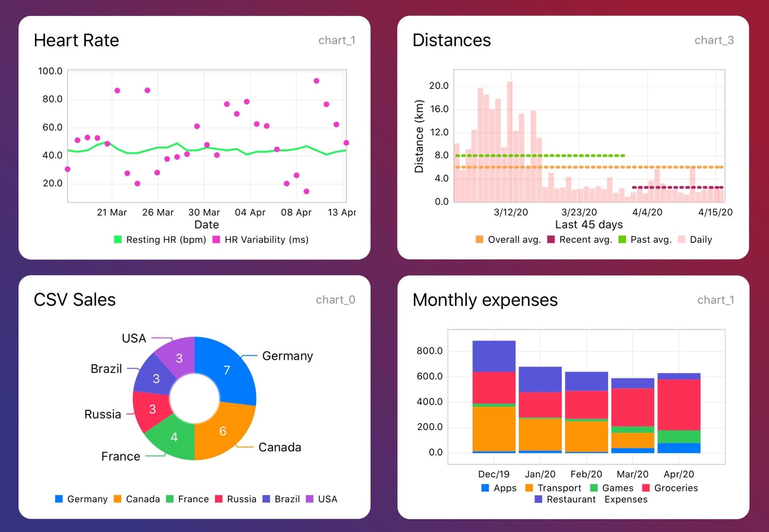Click the 4/4/20 date label on Distances
This screenshot has height=532, width=769.
point(647,212)
